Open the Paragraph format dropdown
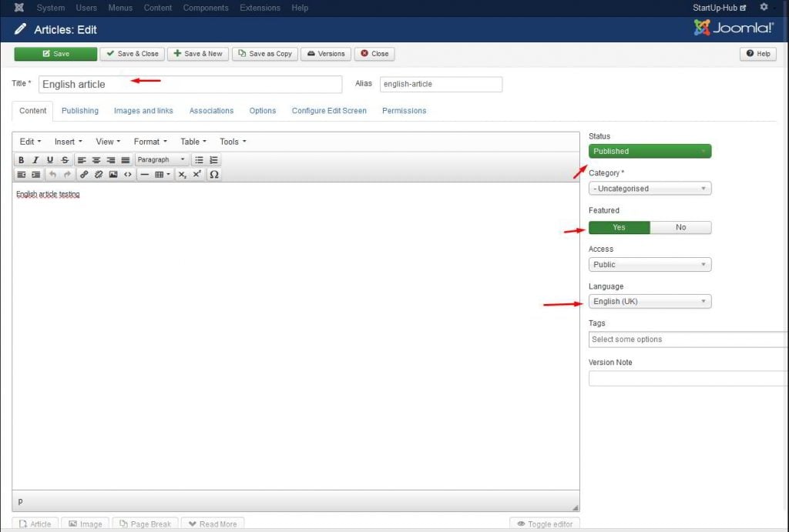Image resolution: width=789 pixels, height=532 pixels. [x=161, y=160]
